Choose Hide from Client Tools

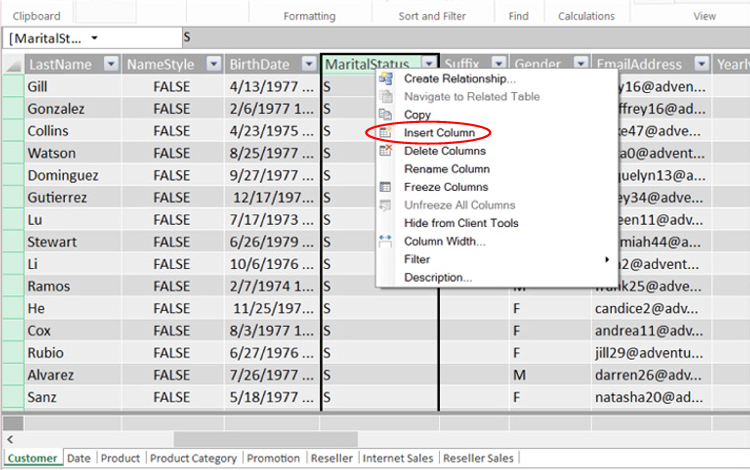click(461, 223)
